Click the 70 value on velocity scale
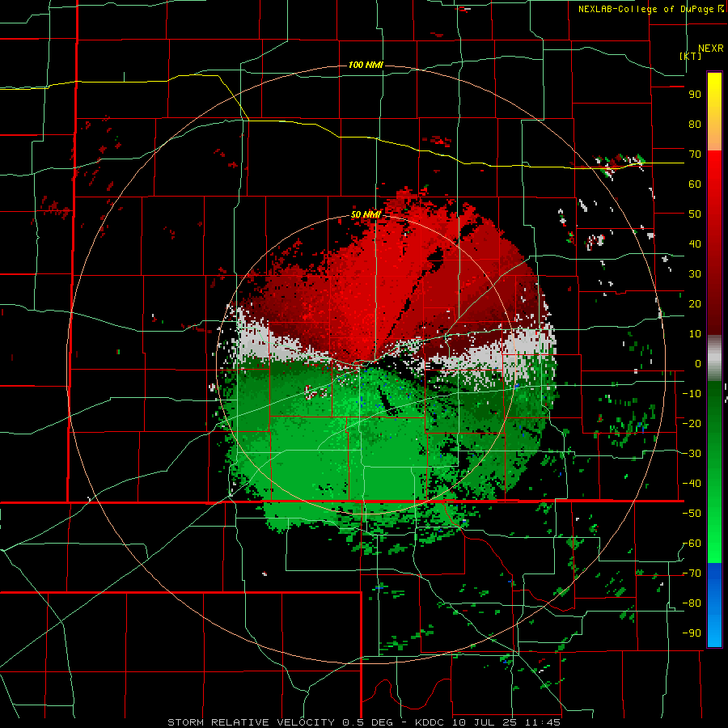 [695, 154]
